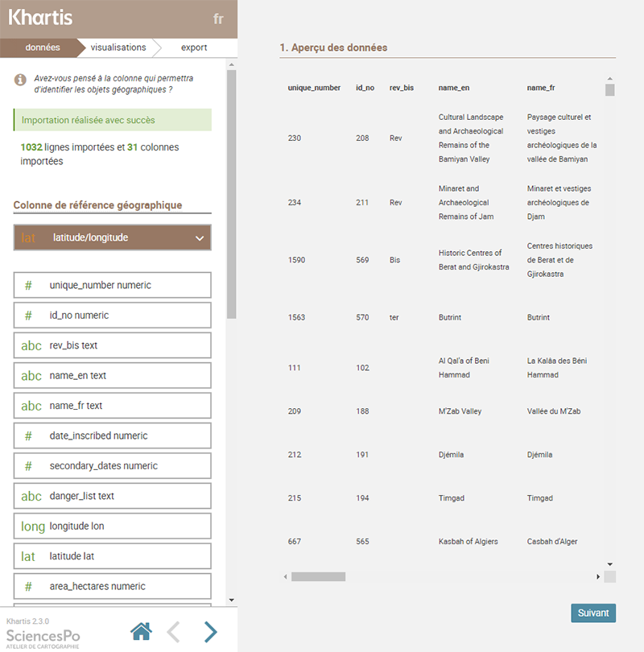Click the home icon in the footer

pyautogui.click(x=141, y=632)
